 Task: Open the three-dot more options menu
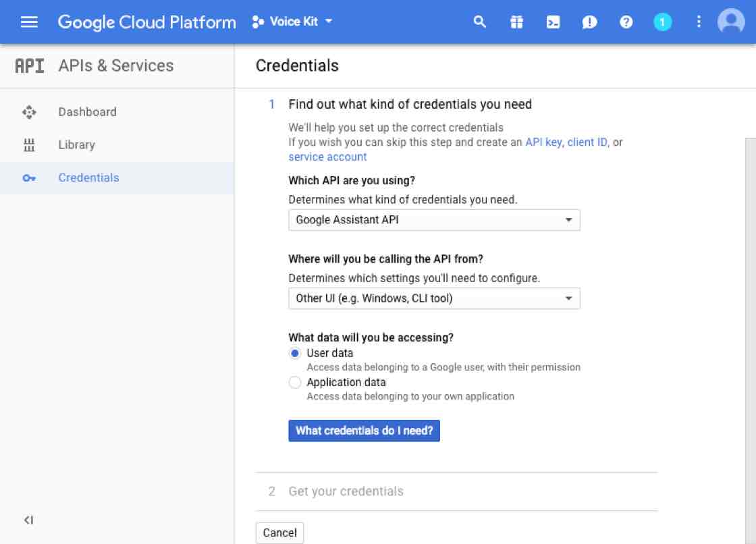(699, 22)
